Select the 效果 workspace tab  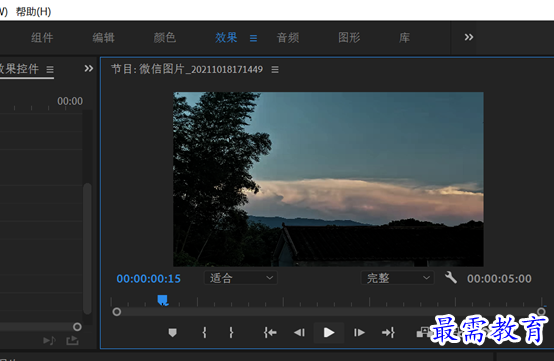click(x=226, y=37)
